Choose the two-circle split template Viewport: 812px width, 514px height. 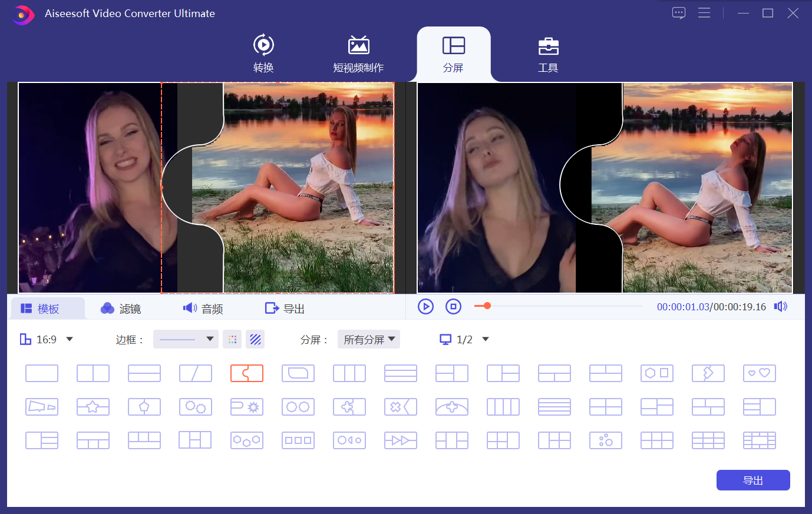[x=298, y=407]
